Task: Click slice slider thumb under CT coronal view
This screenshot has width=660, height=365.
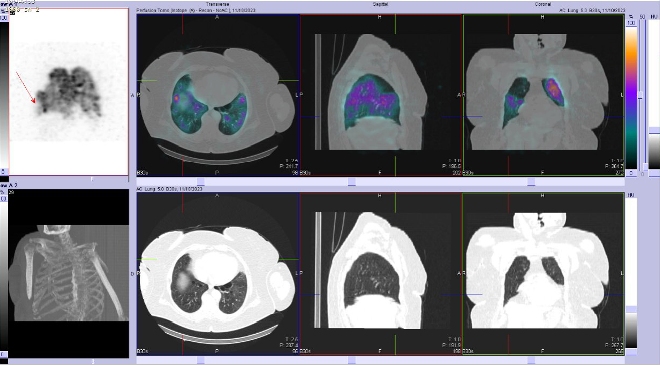Action: pyautogui.click(x=531, y=360)
